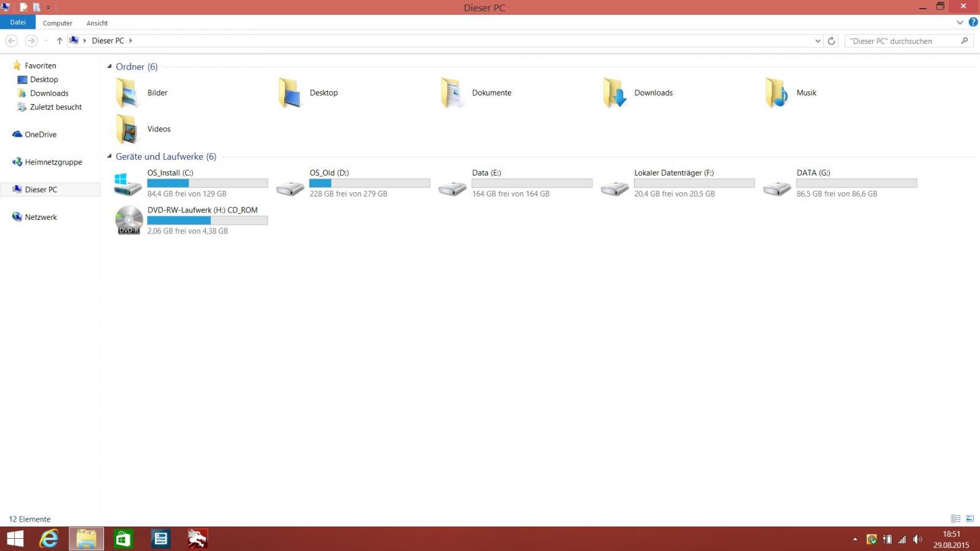Select Zuletzt besucht in sidebar
980x551 pixels.
click(56, 107)
